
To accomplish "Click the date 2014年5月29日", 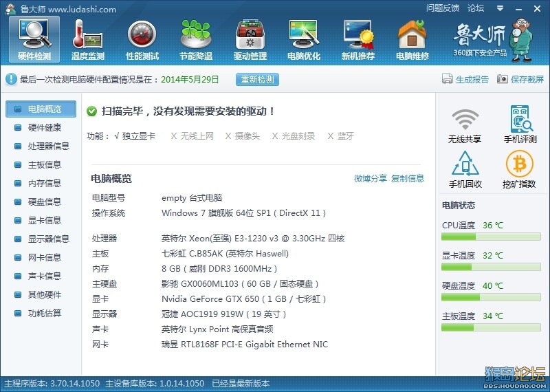I will click(x=190, y=79).
